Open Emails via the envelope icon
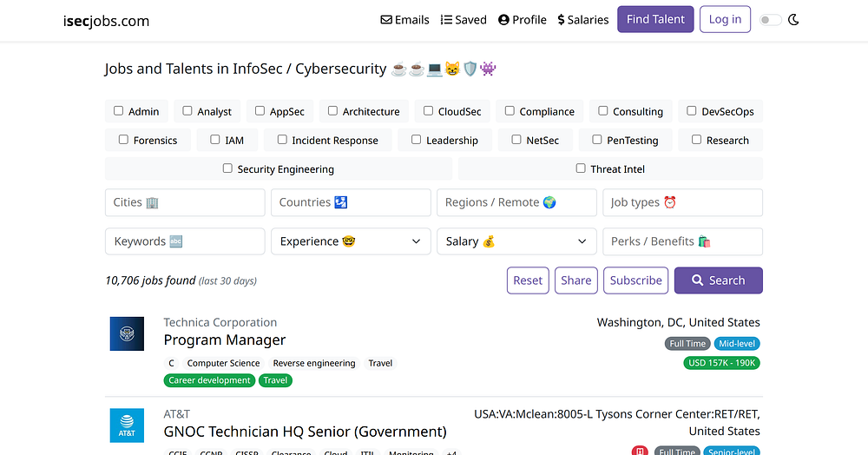The width and height of the screenshot is (868, 455). point(386,20)
